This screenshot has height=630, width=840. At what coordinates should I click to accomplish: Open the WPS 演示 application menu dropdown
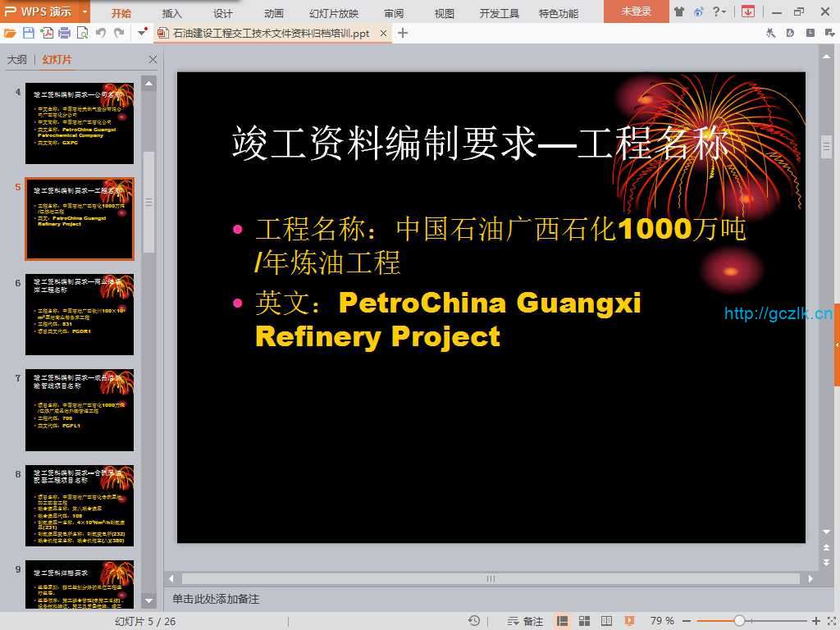coord(85,11)
